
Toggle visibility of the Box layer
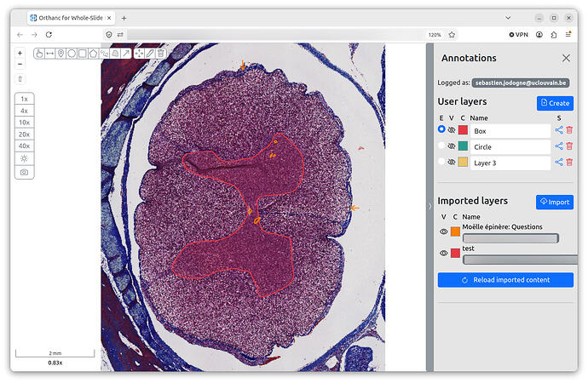(452, 130)
